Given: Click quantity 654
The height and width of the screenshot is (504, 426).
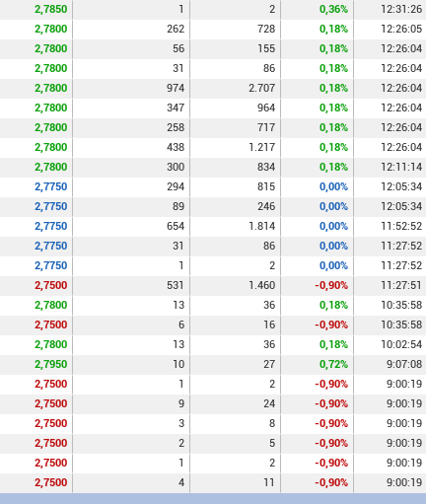Looking at the screenshot, I should point(176,226).
